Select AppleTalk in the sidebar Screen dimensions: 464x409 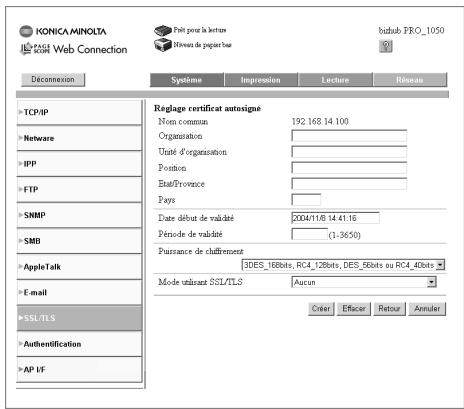point(79,267)
